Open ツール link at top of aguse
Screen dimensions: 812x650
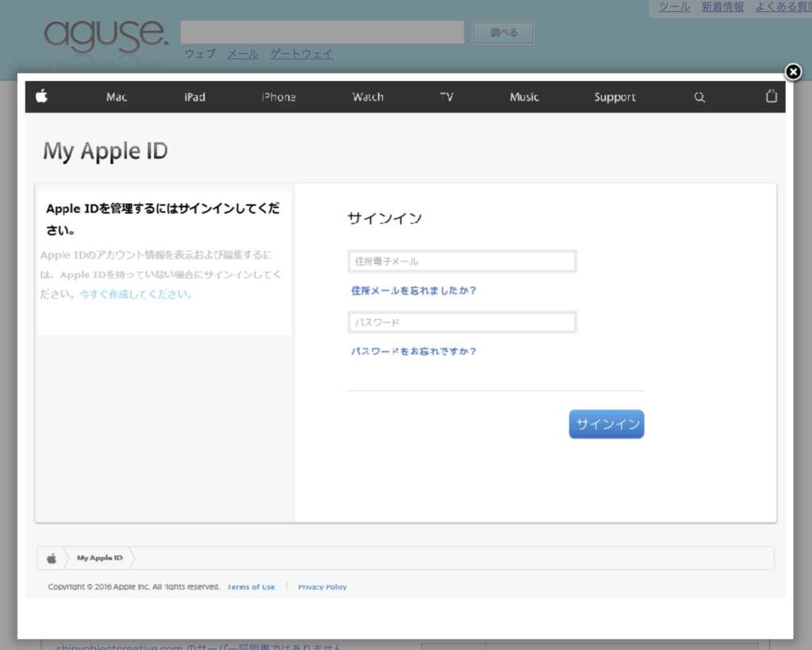[674, 6]
